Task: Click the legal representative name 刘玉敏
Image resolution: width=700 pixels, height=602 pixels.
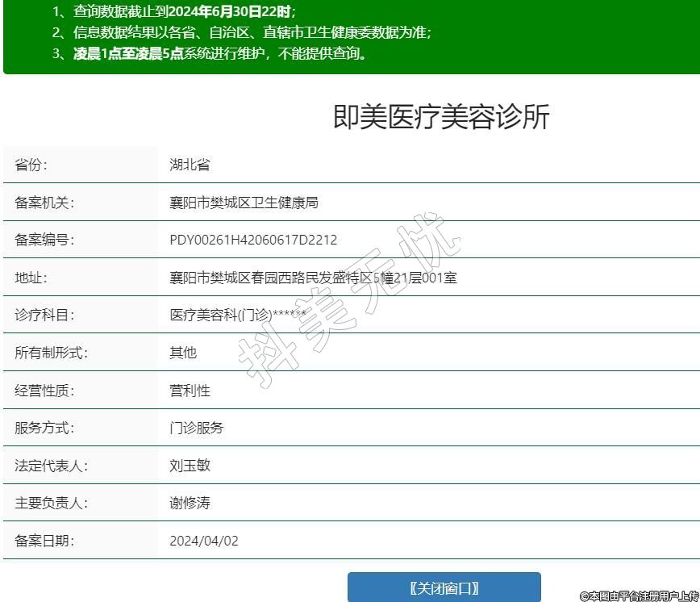Action: click(190, 466)
